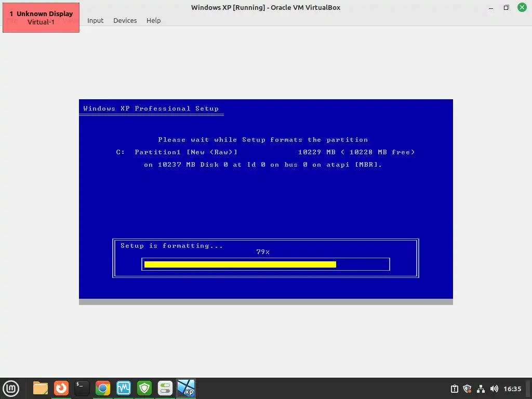Click the volume speaker tray icon
The height and width of the screenshot is (399, 532).
[494, 389]
